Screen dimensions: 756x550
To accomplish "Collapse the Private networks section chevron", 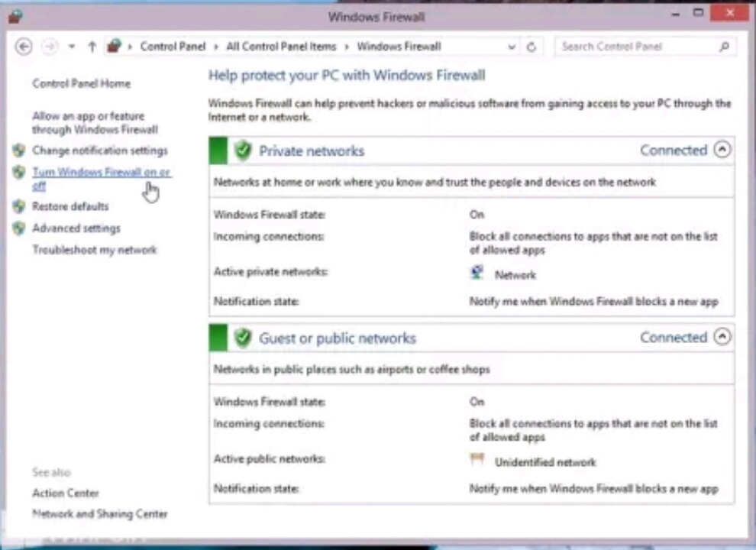I will pos(722,150).
